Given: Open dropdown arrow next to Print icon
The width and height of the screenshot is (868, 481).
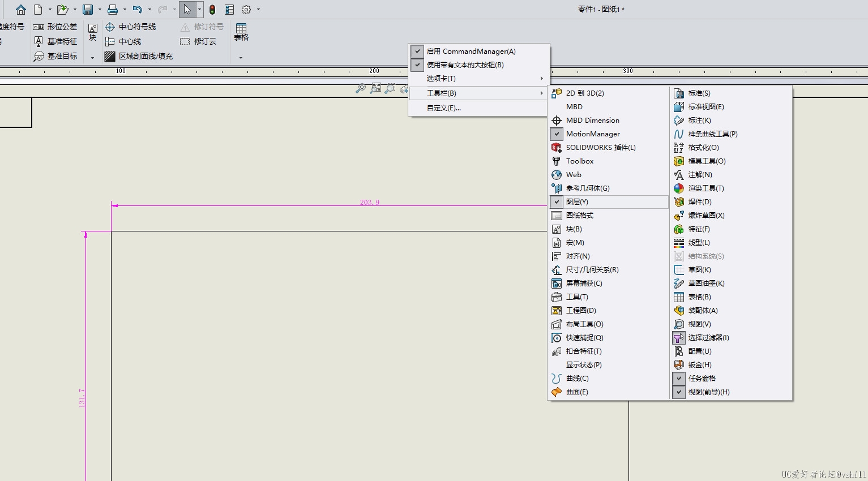Looking at the screenshot, I should click(125, 10).
